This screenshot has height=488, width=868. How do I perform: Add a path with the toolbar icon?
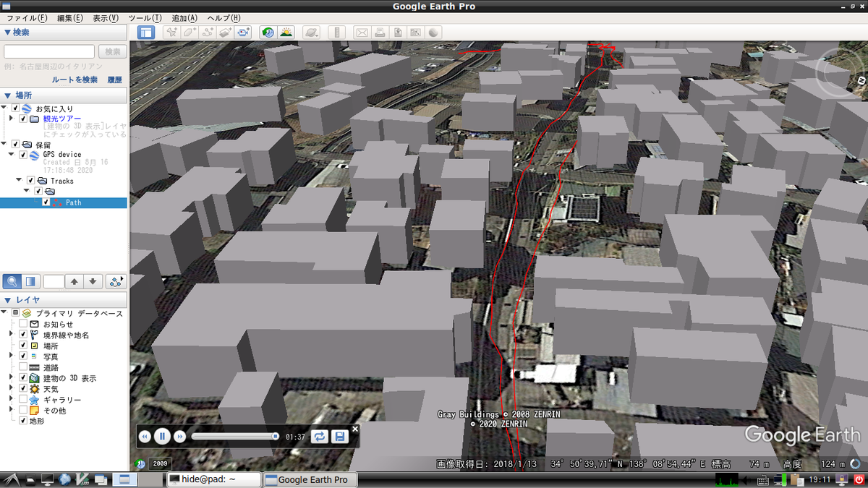208,32
